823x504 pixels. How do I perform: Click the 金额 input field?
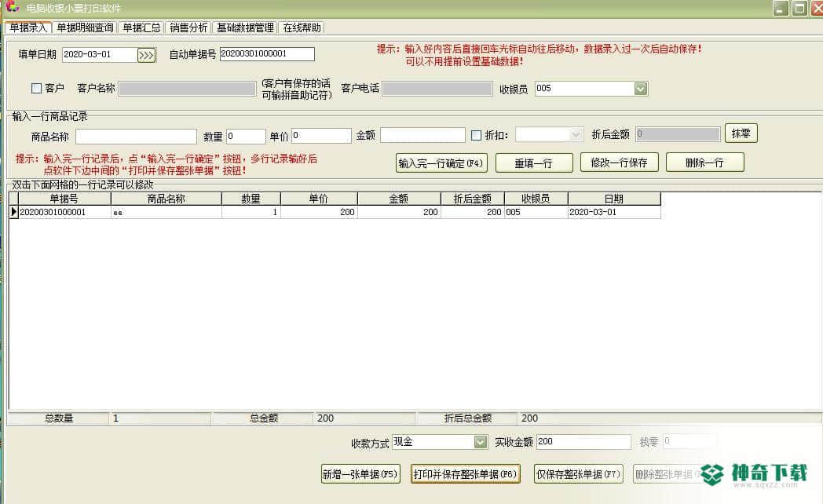pyautogui.click(x=422, y=135)
